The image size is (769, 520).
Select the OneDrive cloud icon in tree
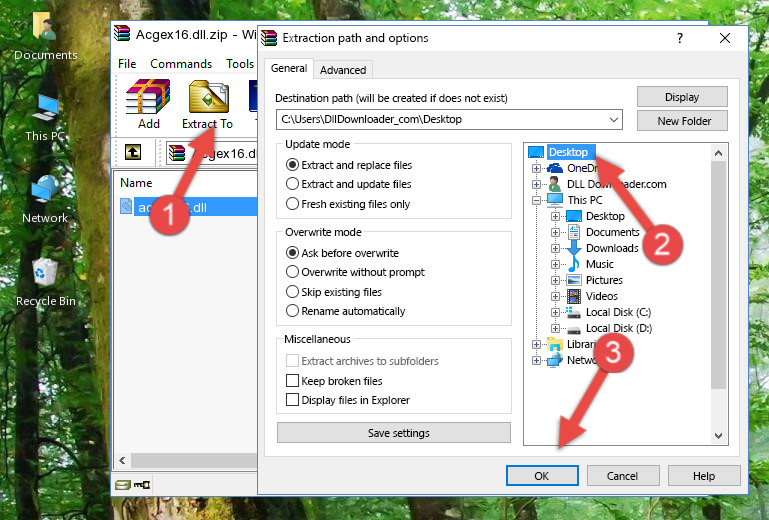555,168
